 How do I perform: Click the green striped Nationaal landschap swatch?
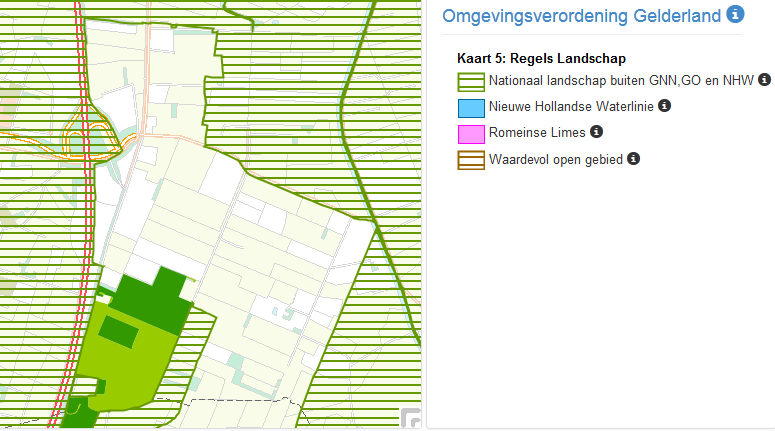click(x=471, y=82)
